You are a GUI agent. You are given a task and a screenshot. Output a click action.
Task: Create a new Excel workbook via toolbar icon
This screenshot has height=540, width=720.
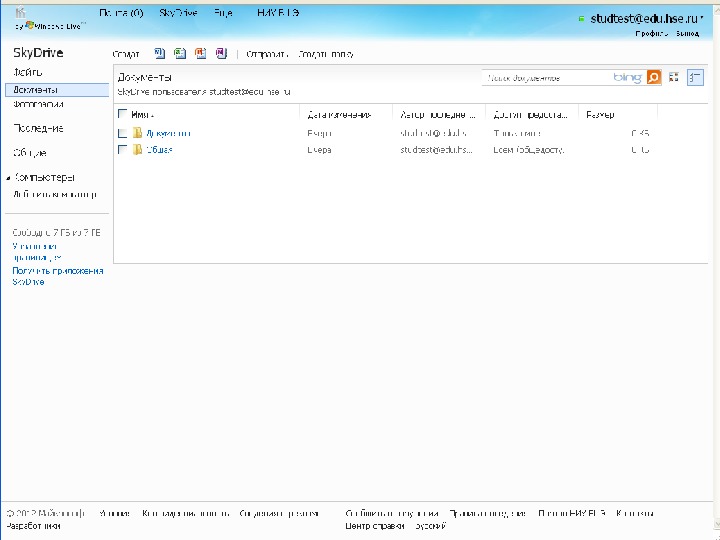point(180,54)
